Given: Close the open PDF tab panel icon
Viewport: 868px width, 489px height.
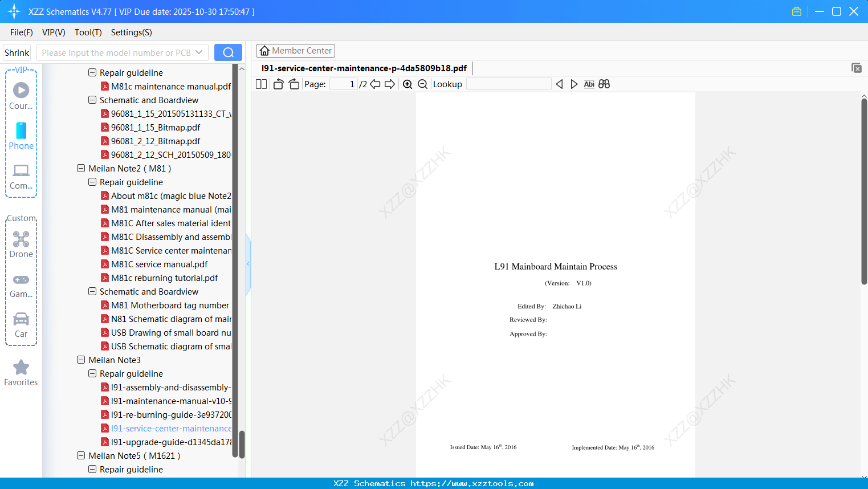Looking at the screenshot, I should tap(856, 68).
